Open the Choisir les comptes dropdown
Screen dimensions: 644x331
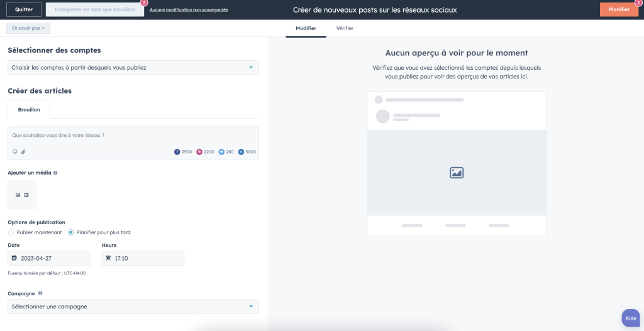tap(133, 68)
